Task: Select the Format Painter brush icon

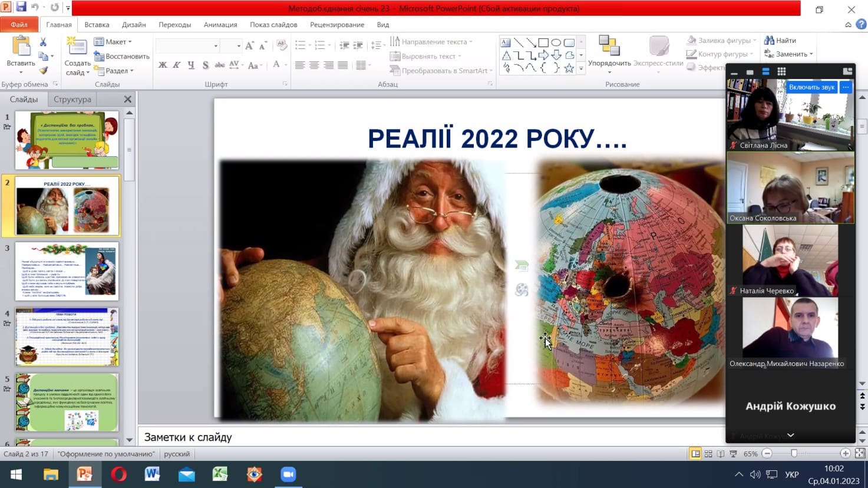Action: coord(43,70)
